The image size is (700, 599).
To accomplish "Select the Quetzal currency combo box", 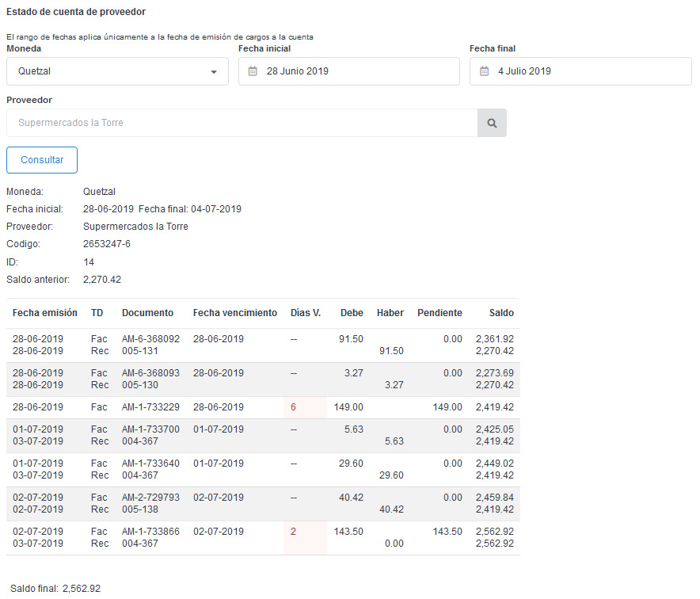I will (117, 71).
